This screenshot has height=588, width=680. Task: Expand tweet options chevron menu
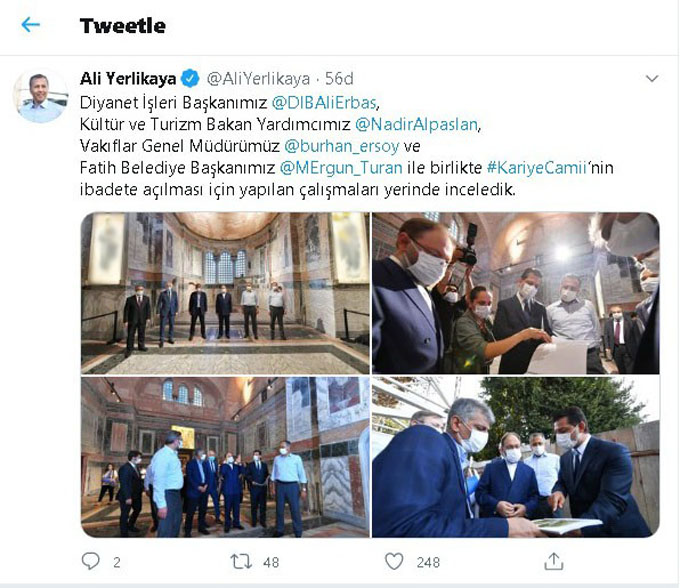(652, 78)
